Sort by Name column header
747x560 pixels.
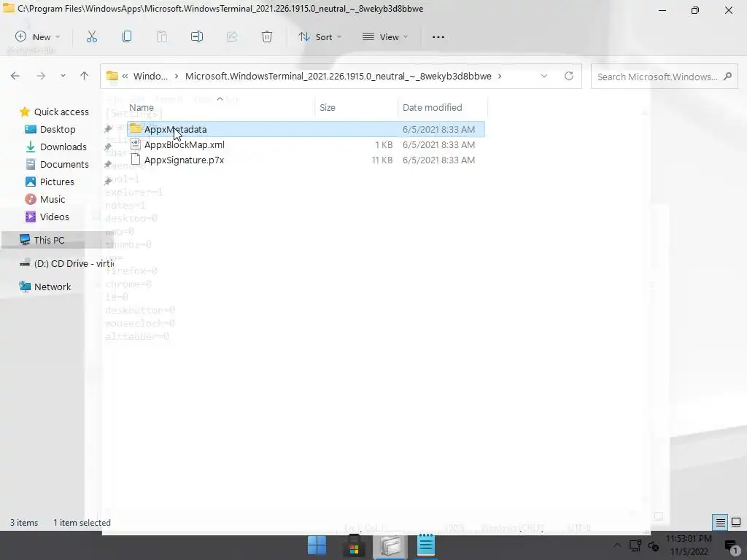pyautogui.click(x=220, y=108)
